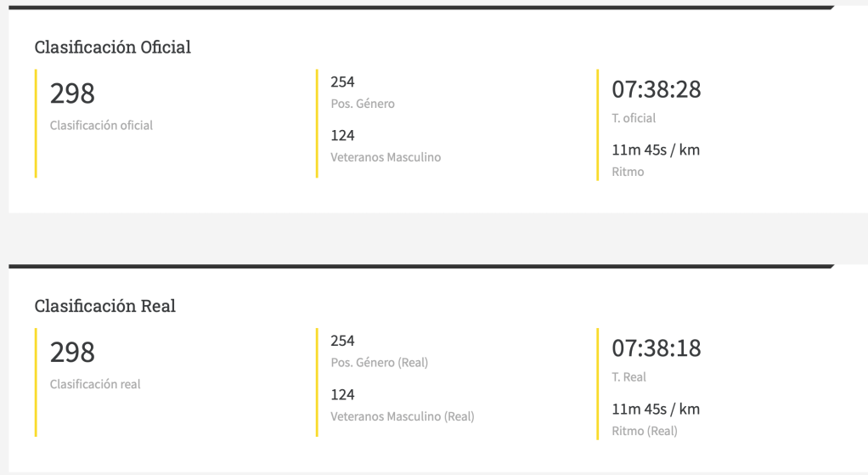This screenshot has height=475, width=868.
Task: Click the 'Pos. Género (Real)' label
Action: coord(379,363)
